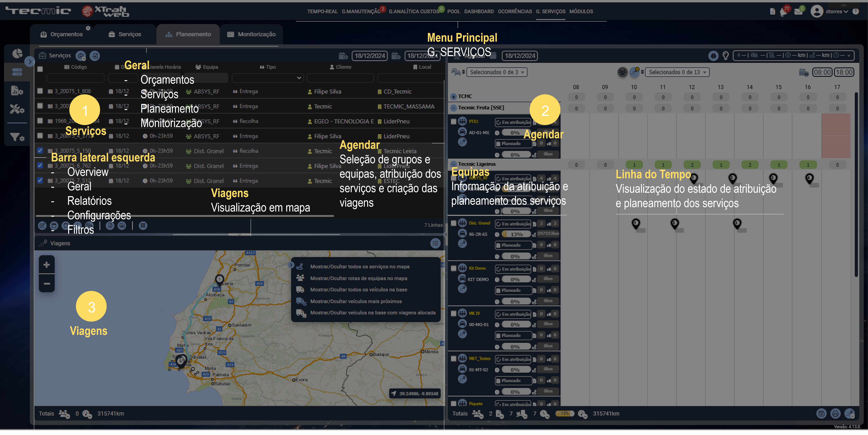Select 'Mostrar/Ocultar todos os serviços no mapa'
This screenshot has width=868, height=435.
[360, 267]
